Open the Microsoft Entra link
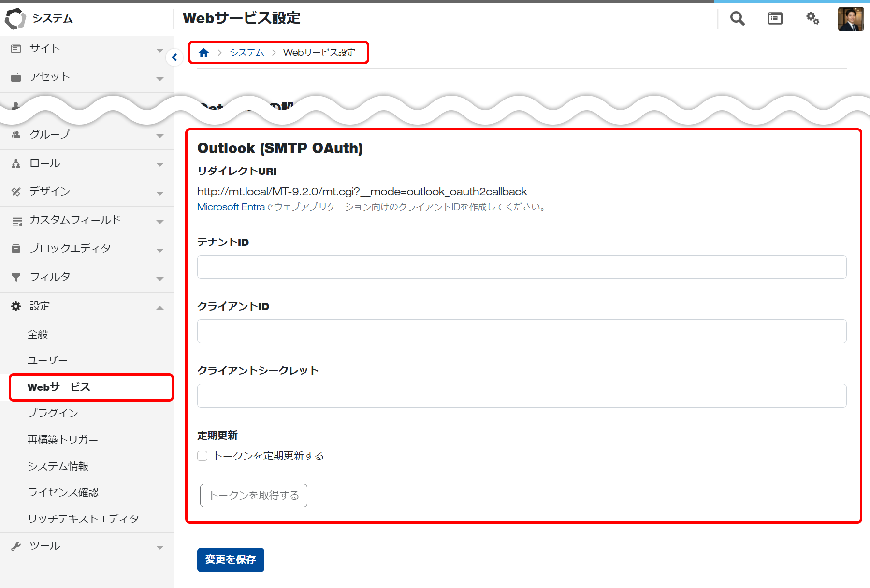The height and width of the screenshot is (588, 870). pyautogui.click(x=231, y=207)
